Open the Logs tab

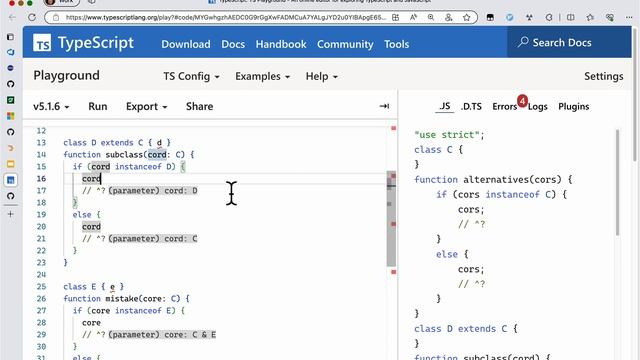coord(538,106)
